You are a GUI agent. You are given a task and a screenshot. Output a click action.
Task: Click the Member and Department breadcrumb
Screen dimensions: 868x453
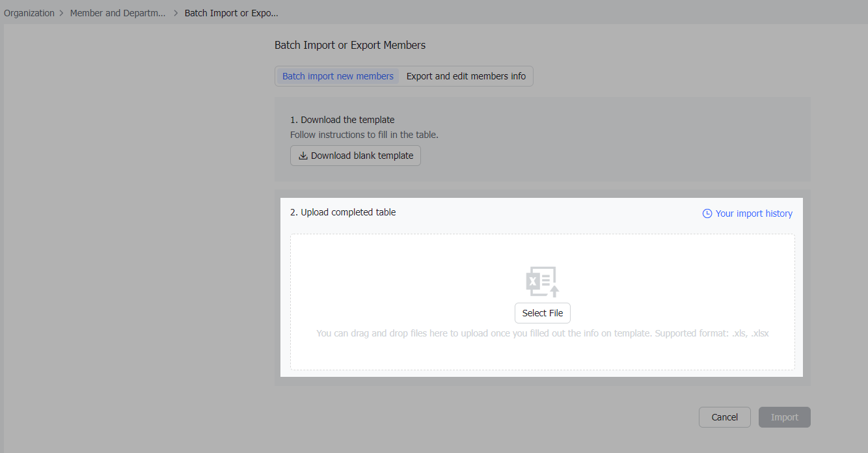point(117,12)
